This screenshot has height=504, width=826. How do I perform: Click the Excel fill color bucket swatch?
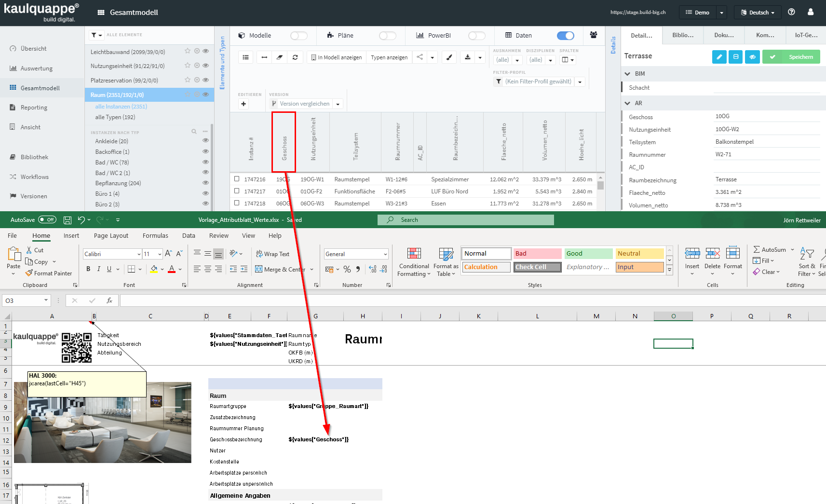[x=154, y=269]
